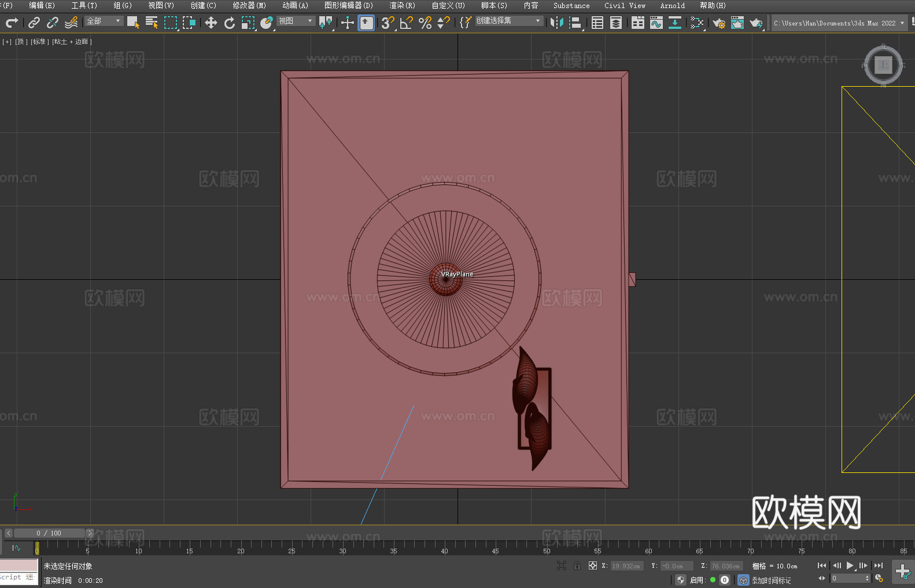Toggle the Layer Explorer icon
Viewport: 915px width, 588px height.
[x=616, y=23]
